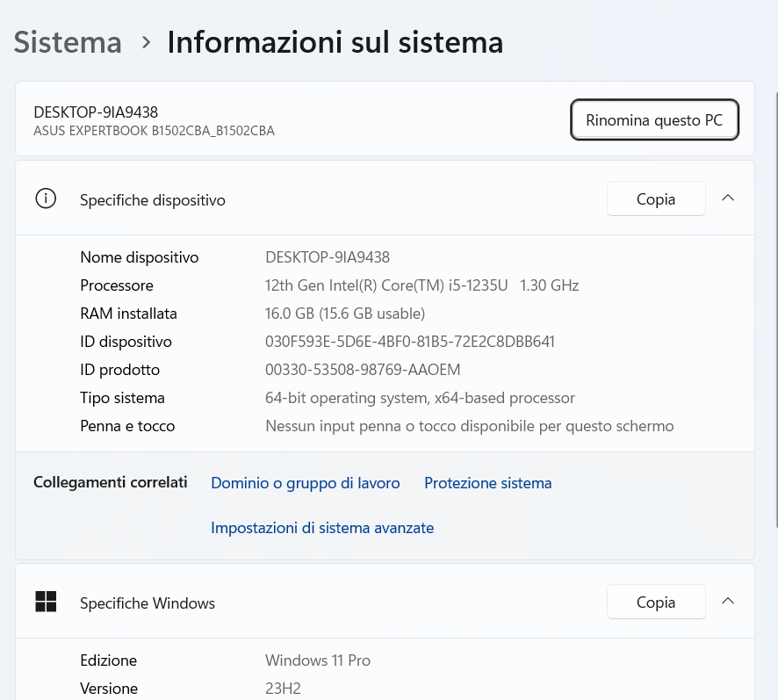Select the header device name DESKTOP-9IA9438

96,112
